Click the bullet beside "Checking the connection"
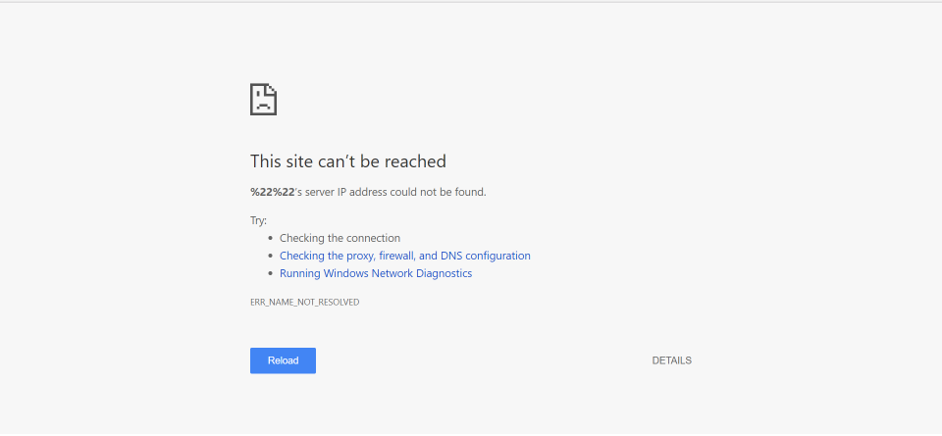Image resolution: width=942 pixels, height=436 pixels. (x=270, y=239)
